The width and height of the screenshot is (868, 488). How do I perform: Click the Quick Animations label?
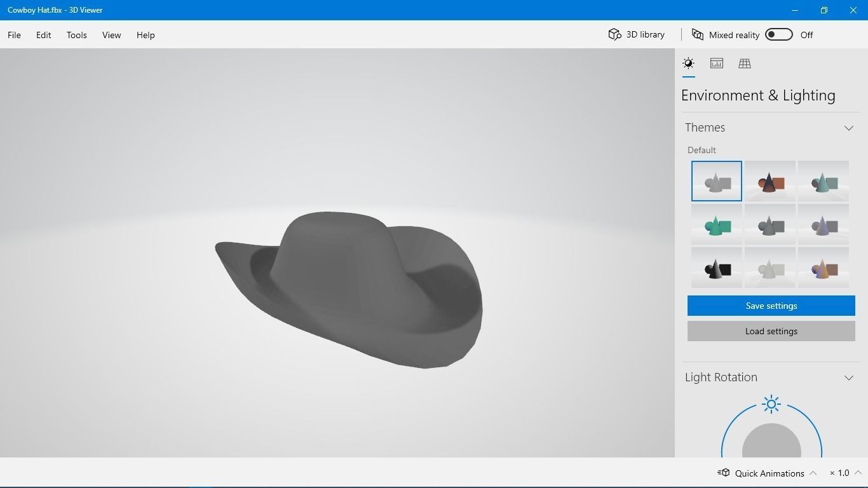coord(770,473)
